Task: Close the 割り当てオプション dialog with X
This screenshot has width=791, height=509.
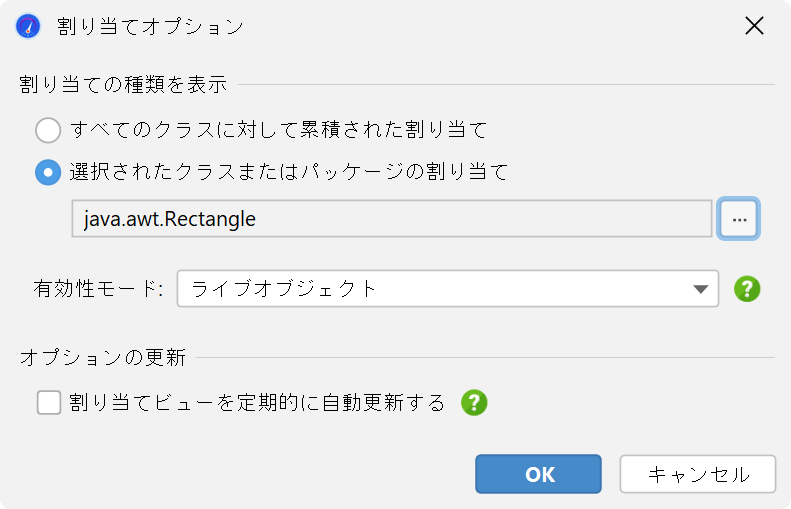Action: (754, 26)
